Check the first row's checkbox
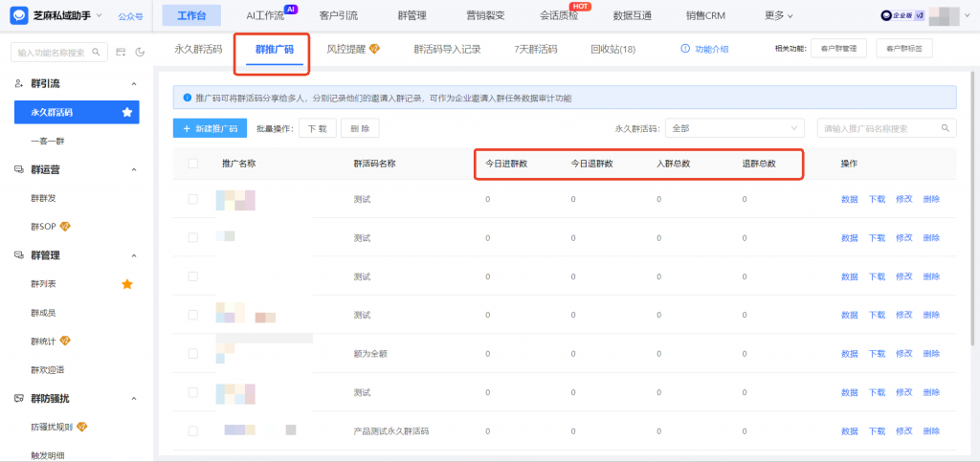This screenshot has width=980, height=462. [193, 199]
